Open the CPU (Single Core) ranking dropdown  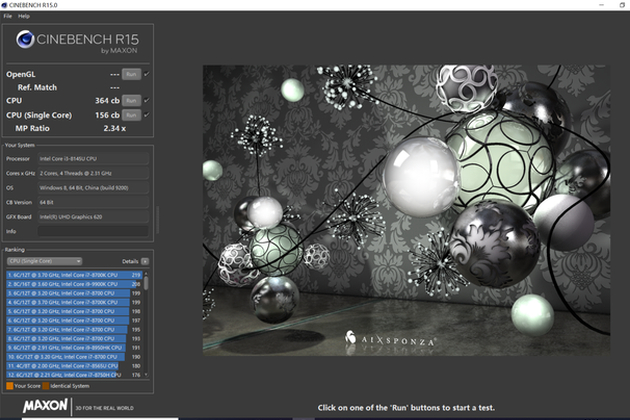(44, 261)
